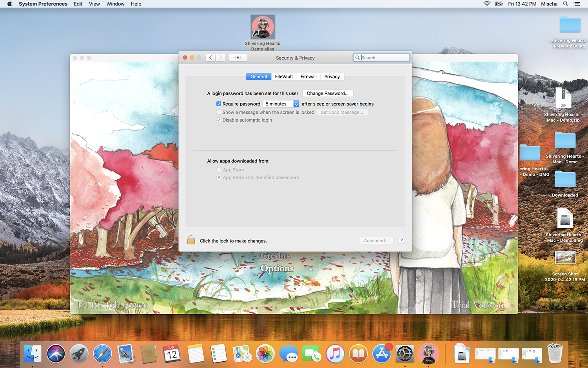Viewport: 588px width, 368px height.
Task: Open the View menu
Action: pyautogui.click(x=94, y=4)
